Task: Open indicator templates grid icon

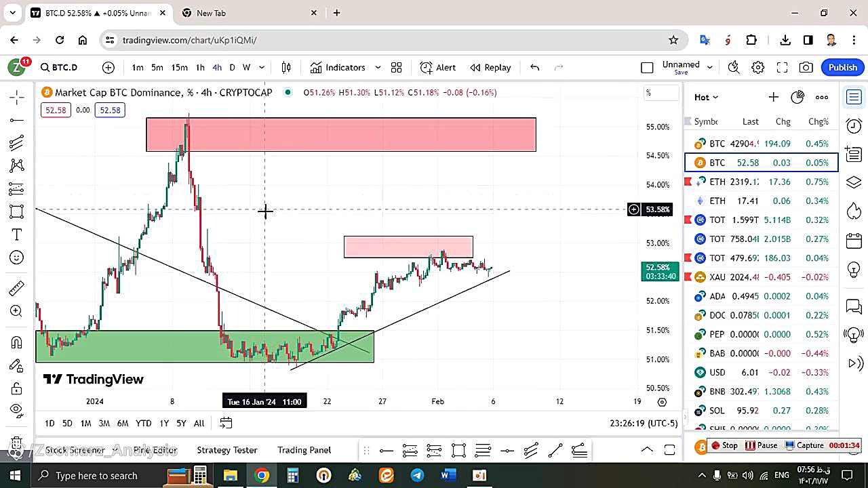Action: click(x=397, y=67)
